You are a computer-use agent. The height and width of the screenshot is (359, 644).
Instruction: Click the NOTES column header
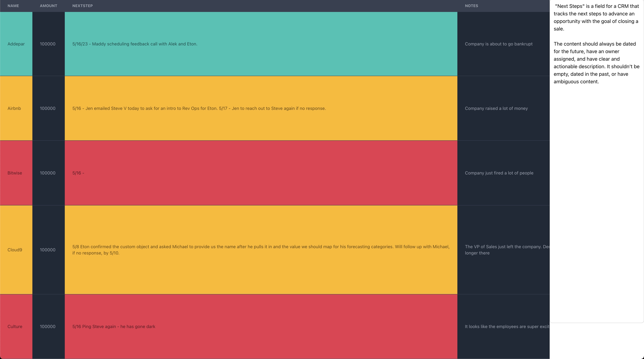[471, 6]
